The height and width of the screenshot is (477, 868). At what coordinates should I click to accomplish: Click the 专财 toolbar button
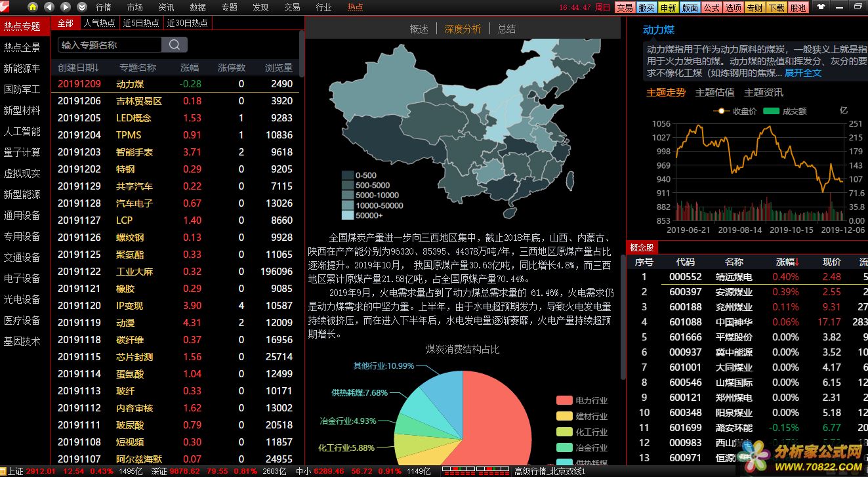754,7
